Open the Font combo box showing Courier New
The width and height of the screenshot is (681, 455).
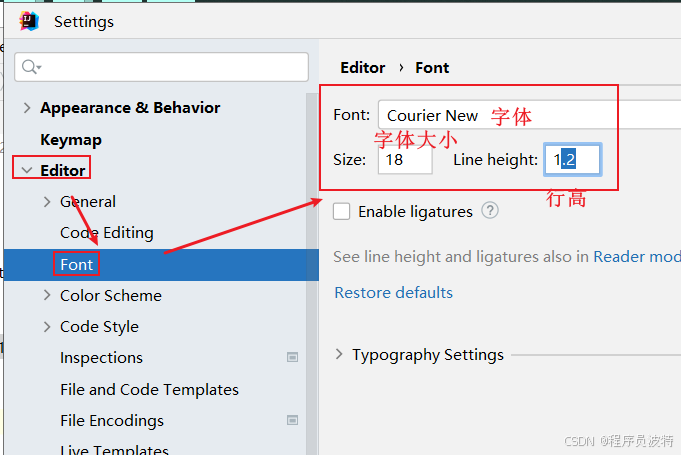(530, 115)
